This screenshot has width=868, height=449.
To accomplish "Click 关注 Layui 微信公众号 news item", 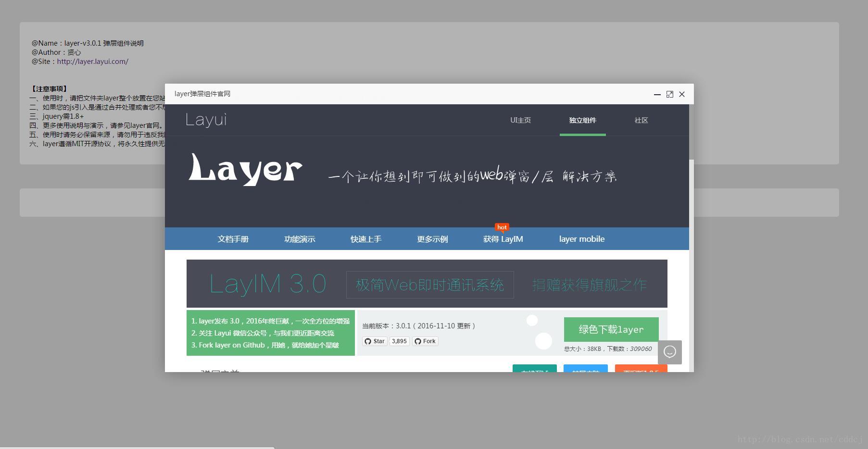I will 263,333.
